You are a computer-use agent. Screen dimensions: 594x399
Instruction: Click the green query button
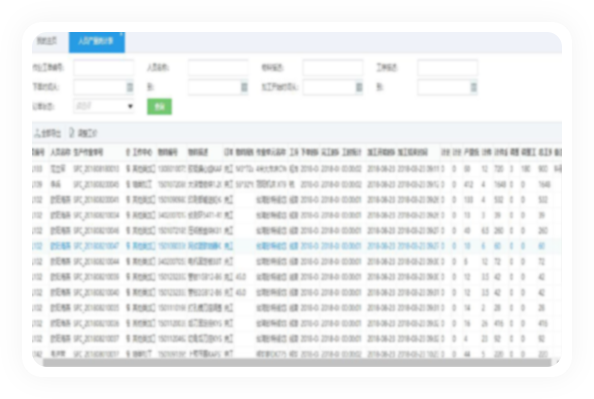tap(159, 106)
